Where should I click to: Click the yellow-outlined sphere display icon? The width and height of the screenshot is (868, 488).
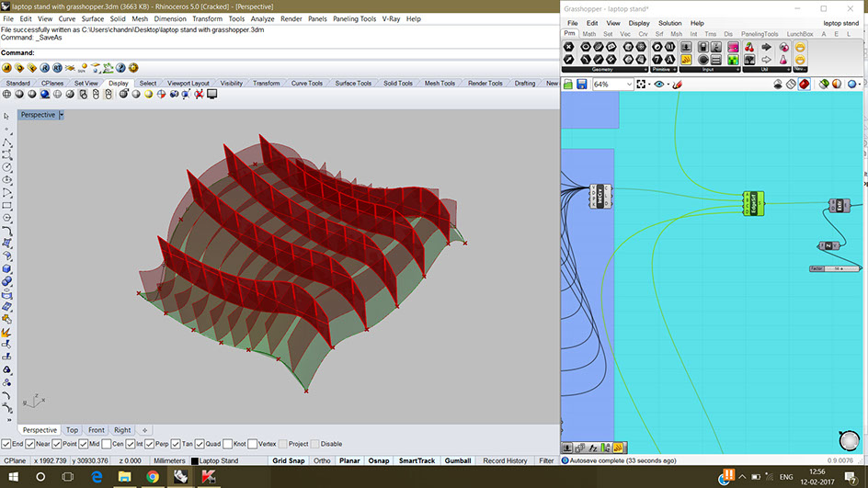[148, 94]
